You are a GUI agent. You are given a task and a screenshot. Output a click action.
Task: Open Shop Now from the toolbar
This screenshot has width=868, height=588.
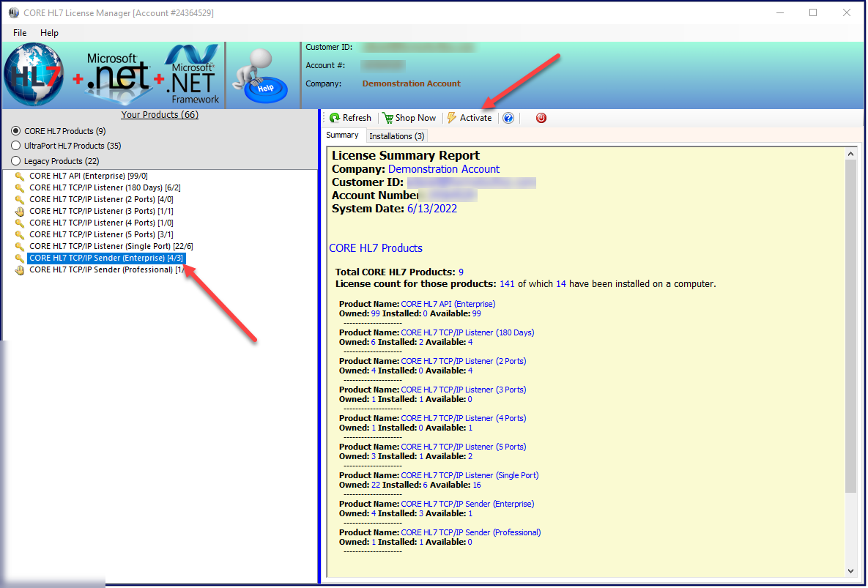409,118
